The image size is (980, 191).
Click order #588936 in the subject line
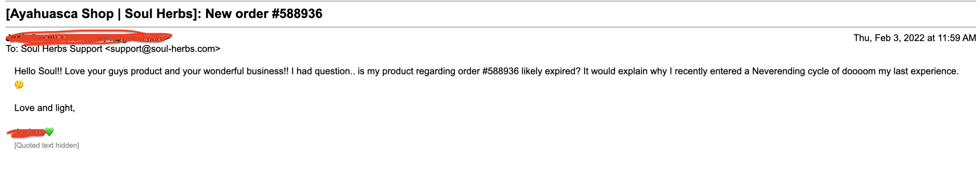tap(297, 14)
